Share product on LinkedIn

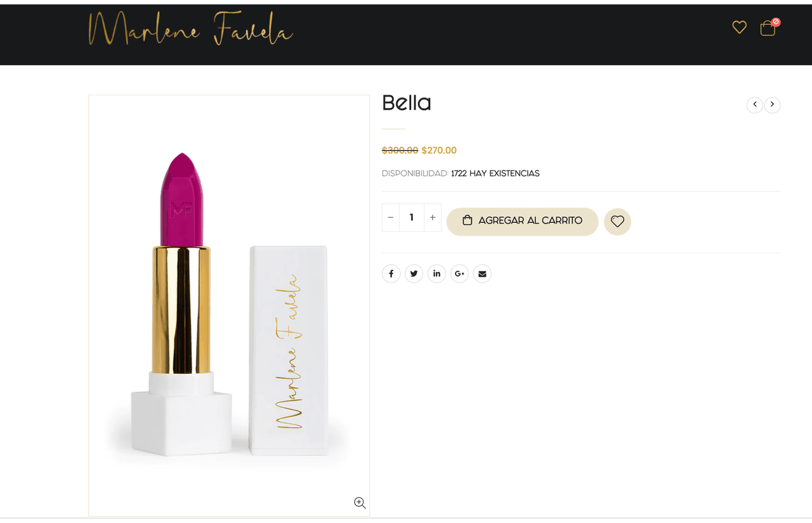point(437,274)
